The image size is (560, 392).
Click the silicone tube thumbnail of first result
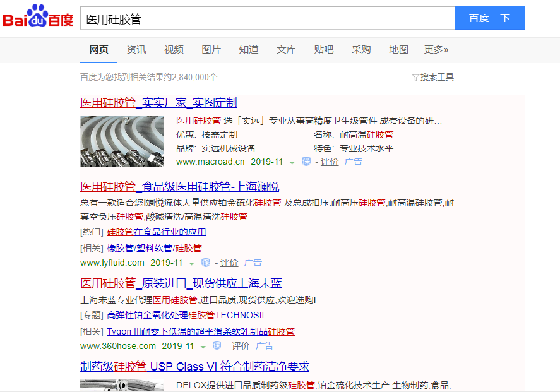[x=122, y=141]
